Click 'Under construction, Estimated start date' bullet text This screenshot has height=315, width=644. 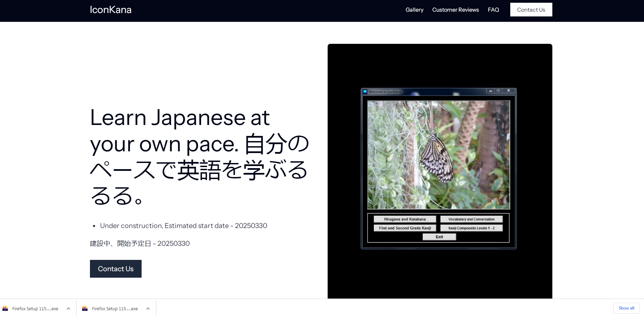tap(183, 226)
